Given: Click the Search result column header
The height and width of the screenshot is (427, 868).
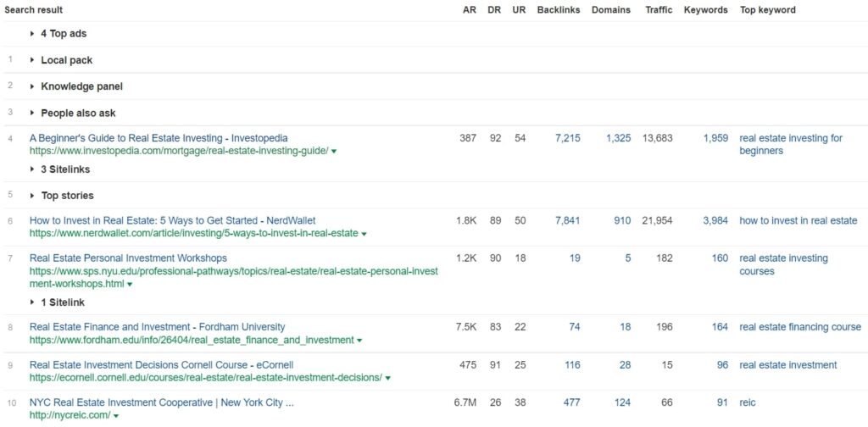Looking at the screenshot, I should 34,10.
